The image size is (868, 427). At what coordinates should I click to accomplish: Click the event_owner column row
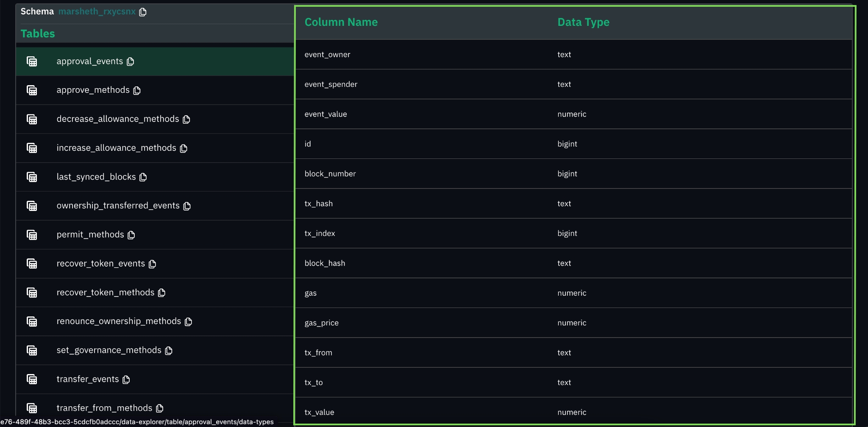(327, 55)
